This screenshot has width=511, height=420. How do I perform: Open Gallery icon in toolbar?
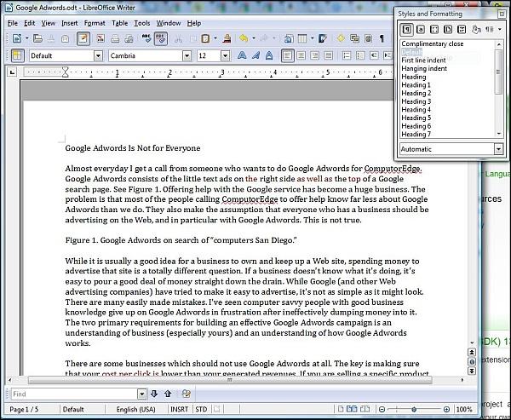coord(354,39)
